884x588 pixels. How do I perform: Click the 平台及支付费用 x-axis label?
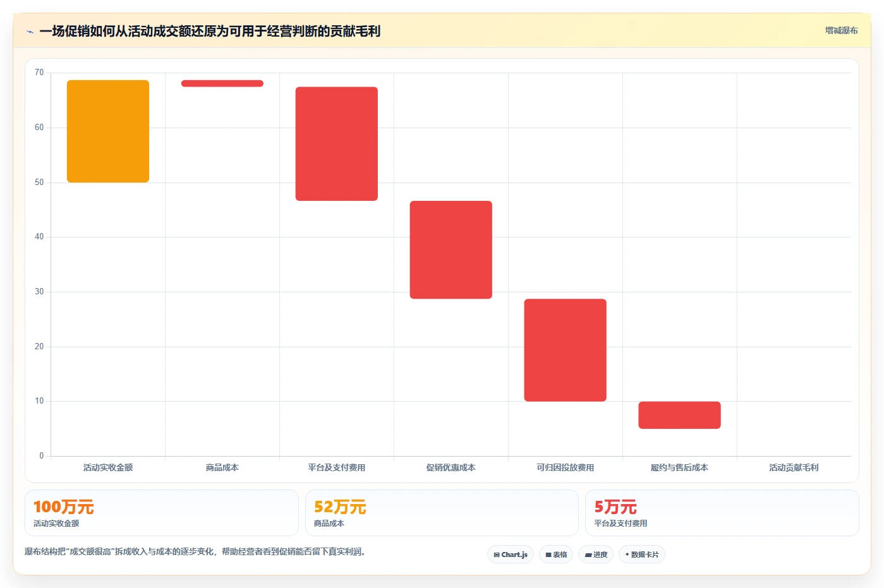[x=337, y=467]
